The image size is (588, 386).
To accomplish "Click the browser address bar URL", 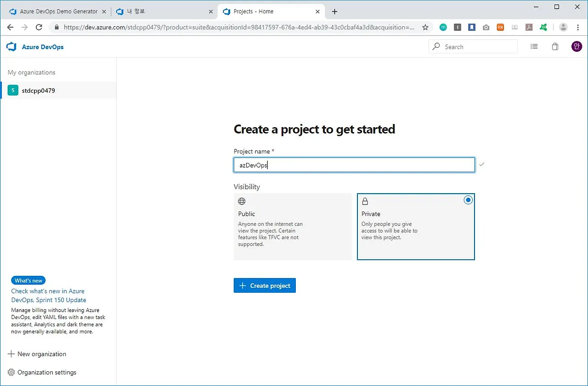I will coord(239,27).
